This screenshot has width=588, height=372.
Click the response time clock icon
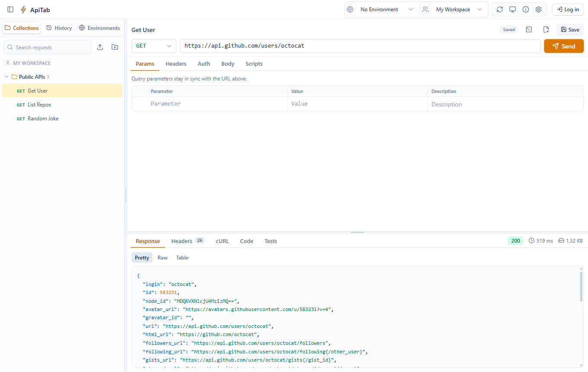[x=532, y=241]
